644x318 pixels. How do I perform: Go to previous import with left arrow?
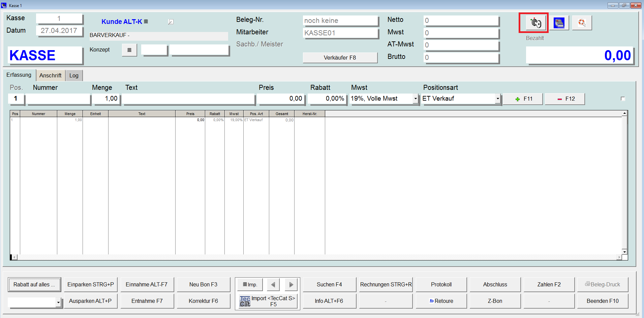click(x=273, y=285)
